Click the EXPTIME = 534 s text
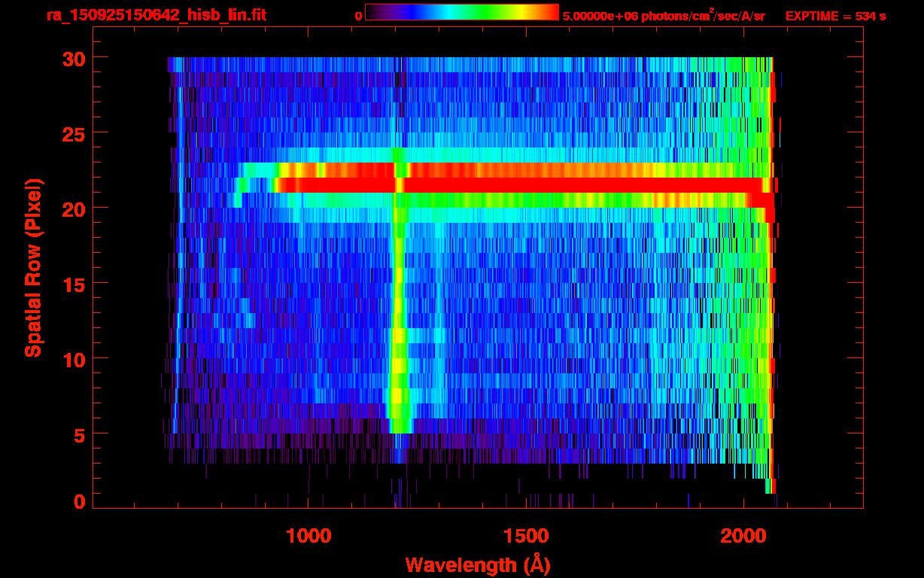The height and width of the screenshot is (578, 924). 835,16
